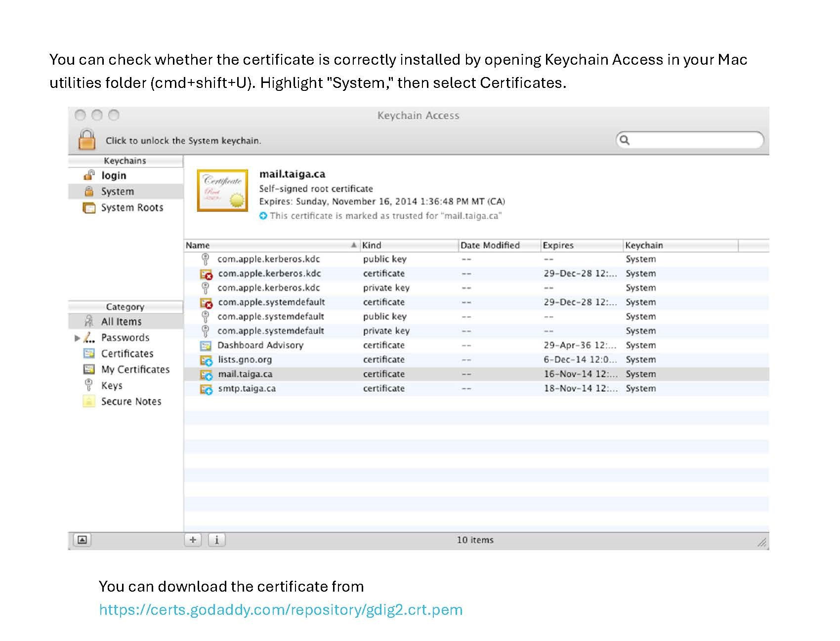Select the login keychain
The image size is (840, 641).
pyautogui.click(x=114, y=176)
